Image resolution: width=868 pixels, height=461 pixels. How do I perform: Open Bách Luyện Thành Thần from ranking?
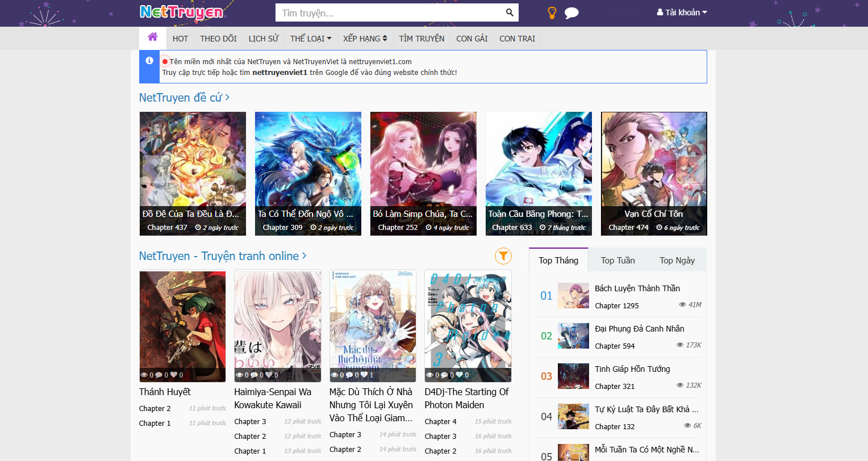click(x=637, y=288)
